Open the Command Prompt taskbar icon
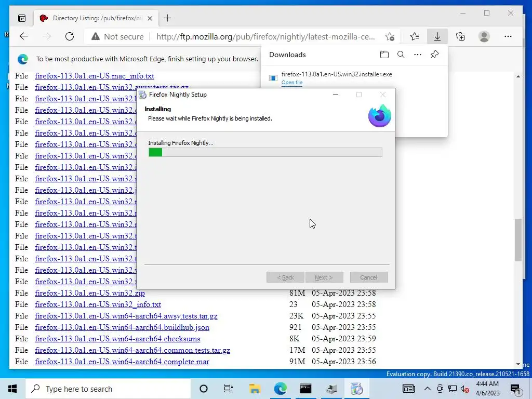 305,389
